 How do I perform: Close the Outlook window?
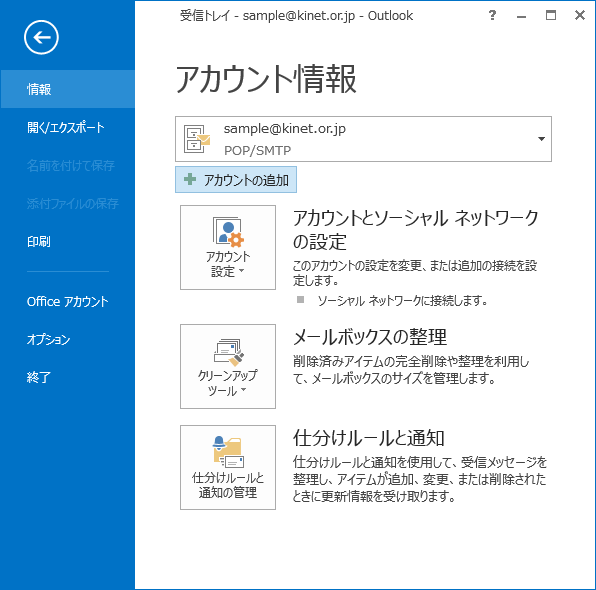click(580, 15)
